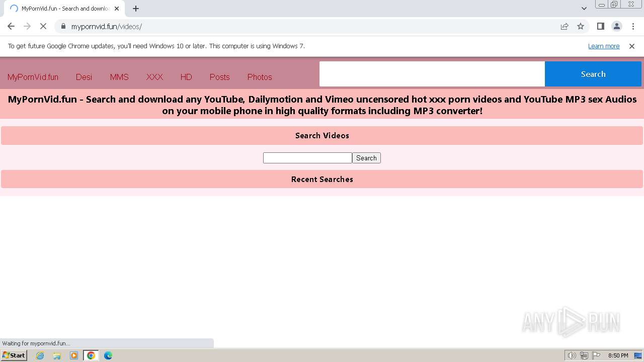
Task: Open the Photos nav link
Action: [x=260, y=77]
